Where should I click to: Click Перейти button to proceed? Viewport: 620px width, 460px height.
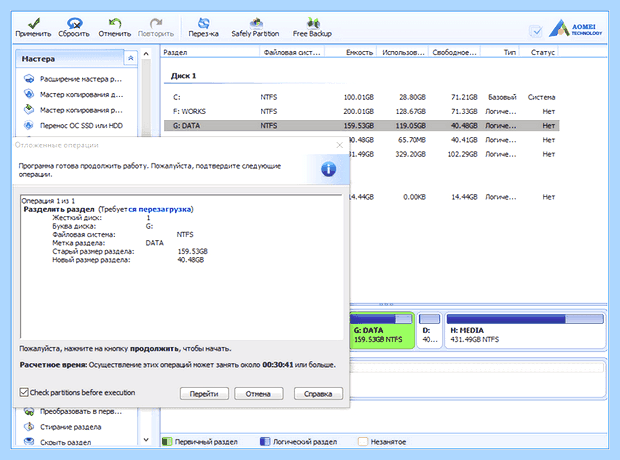coord(204,394)
